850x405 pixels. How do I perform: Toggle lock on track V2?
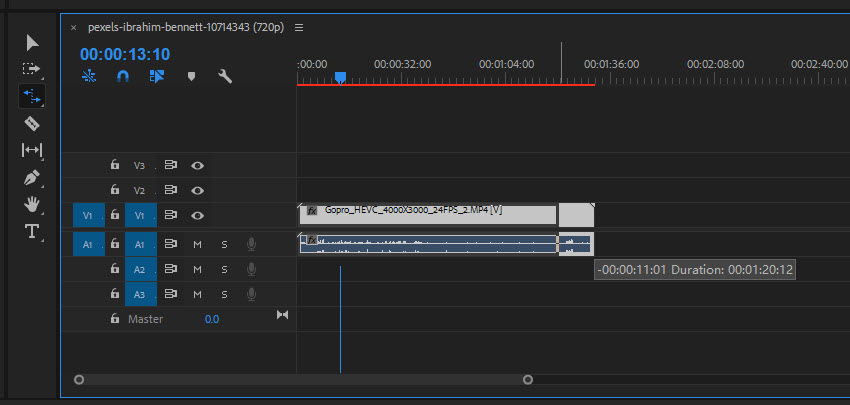[114, 190]
